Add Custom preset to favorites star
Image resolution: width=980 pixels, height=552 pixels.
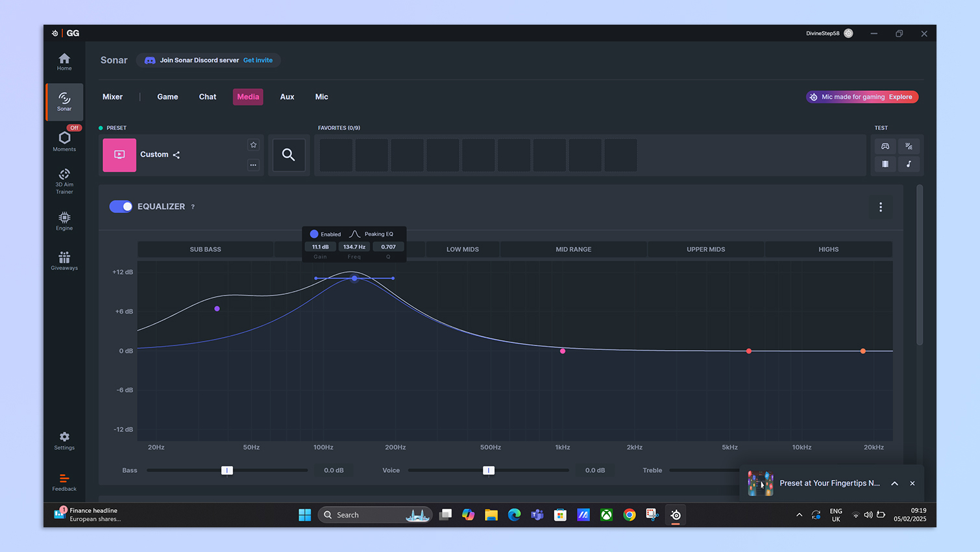pyautogui.click(x=253, y=145)
